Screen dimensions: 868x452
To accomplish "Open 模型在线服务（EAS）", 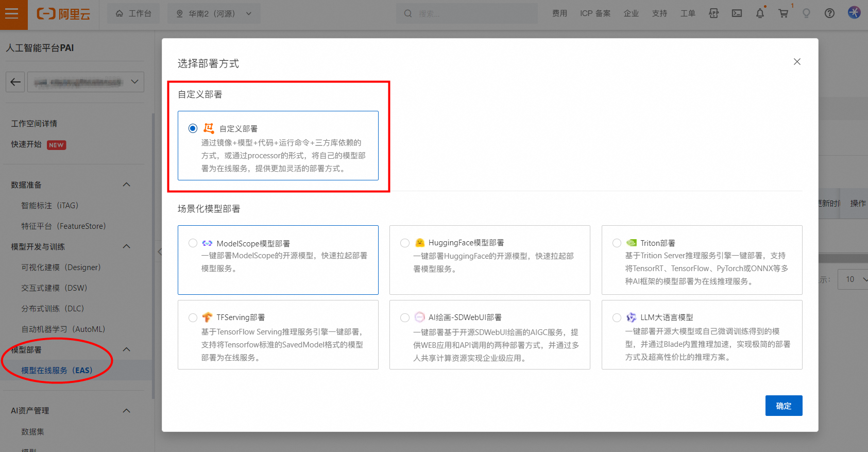I will (57, 371).
